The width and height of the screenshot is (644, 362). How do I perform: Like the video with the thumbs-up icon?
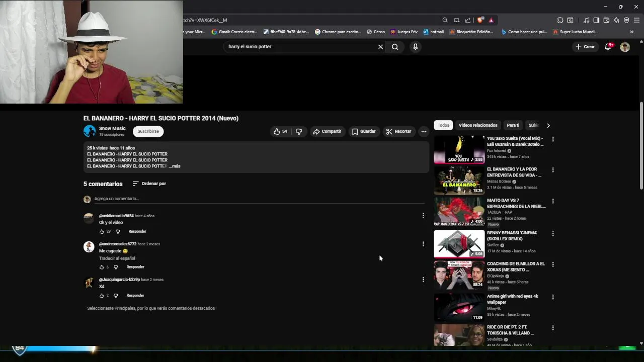coord(280,131)
